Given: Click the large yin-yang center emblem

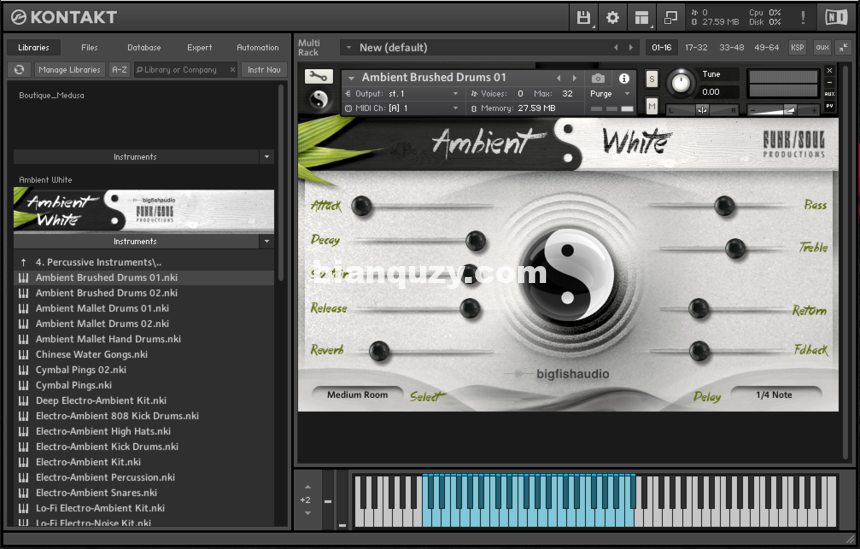Looking at the screenshot, I should click(567, 274).
